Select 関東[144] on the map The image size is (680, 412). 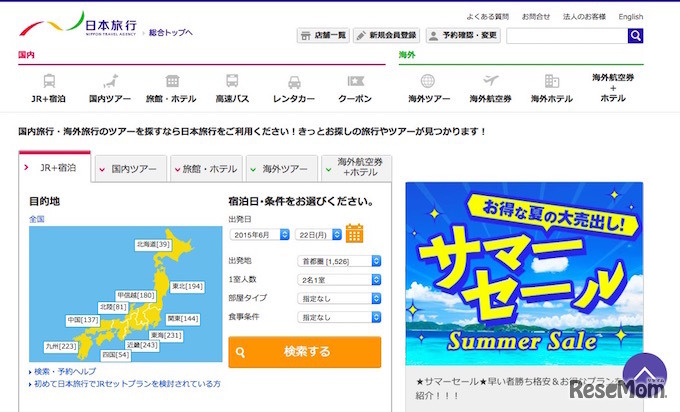(183, 319)
